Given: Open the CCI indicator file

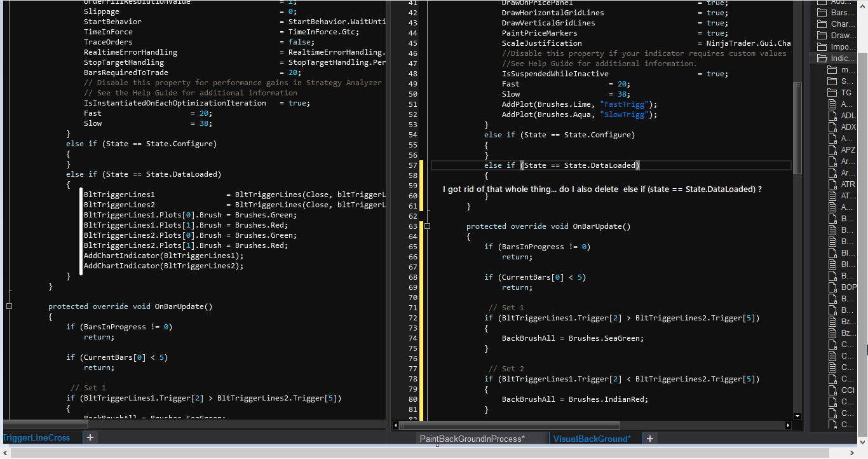Looking at the screenshot, I should [x=848, y=390].
